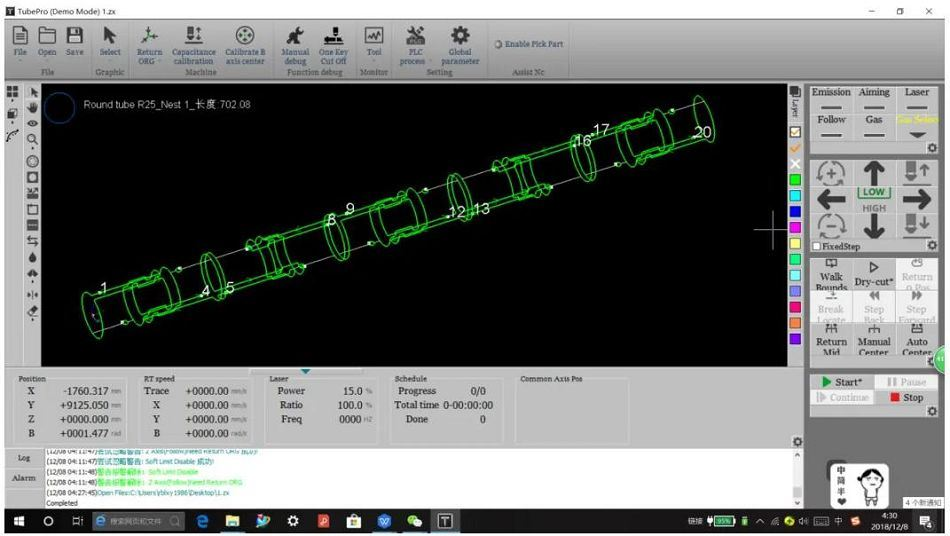Screen dimensions: 950x536
Task: Toggle the layer panel checkbox icon
Action: [x=796, y=132]
